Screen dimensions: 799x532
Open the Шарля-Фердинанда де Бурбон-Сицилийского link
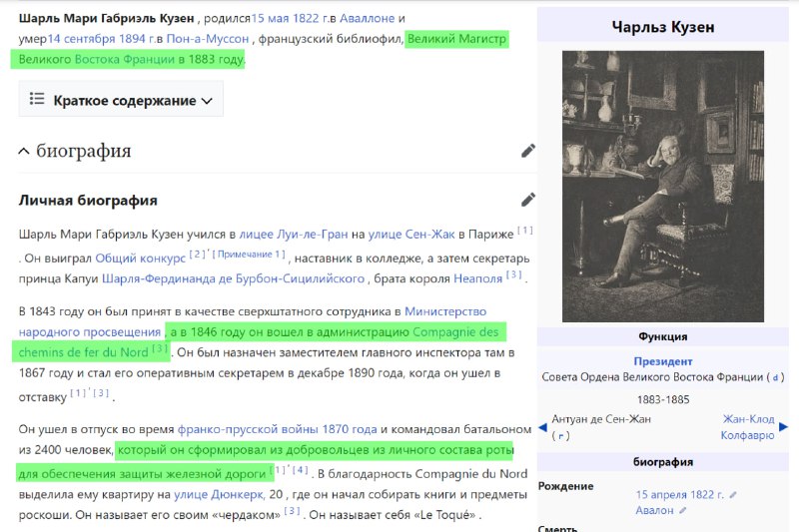click(234, 278)
